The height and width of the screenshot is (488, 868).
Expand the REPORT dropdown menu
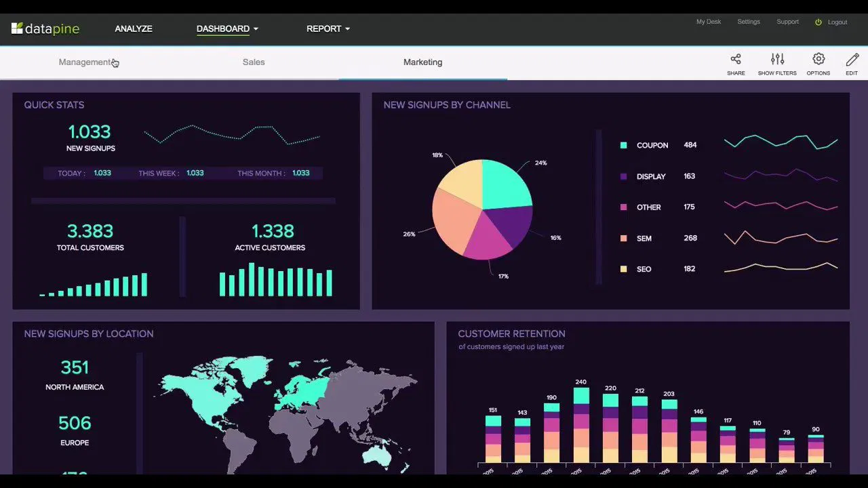[328, 28]
